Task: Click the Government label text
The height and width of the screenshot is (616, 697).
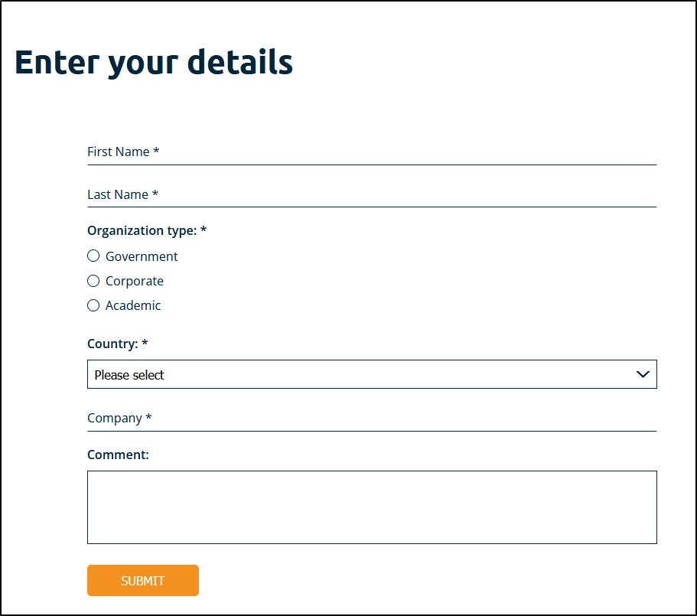Action: tap(142, 256)
